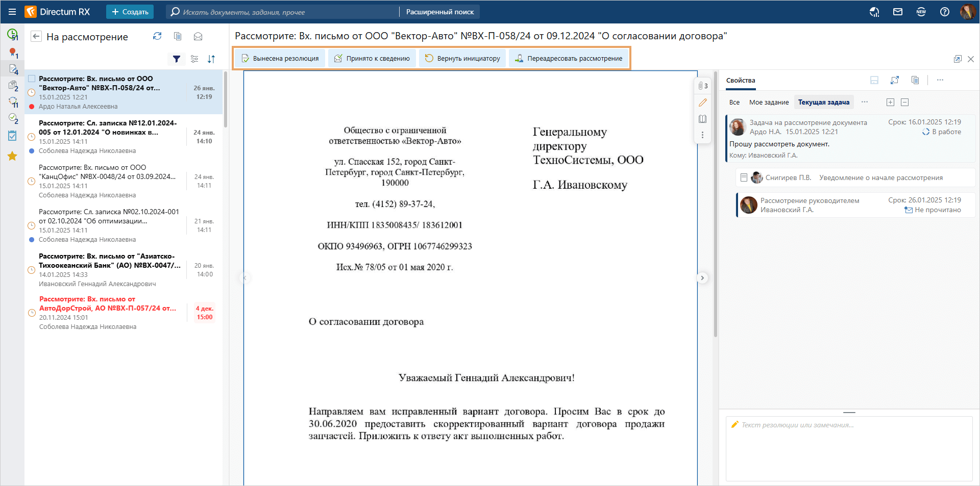Open the hamburger main menu
Image resolution: width=980 pixels, height=486 pixels.
coord(12,12)
